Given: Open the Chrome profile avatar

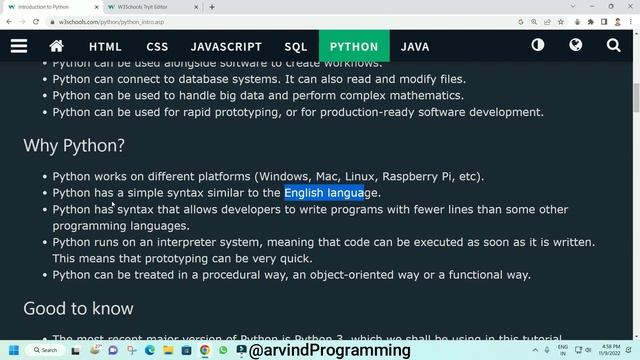Looking at the screenshot, I should [618, 22].
